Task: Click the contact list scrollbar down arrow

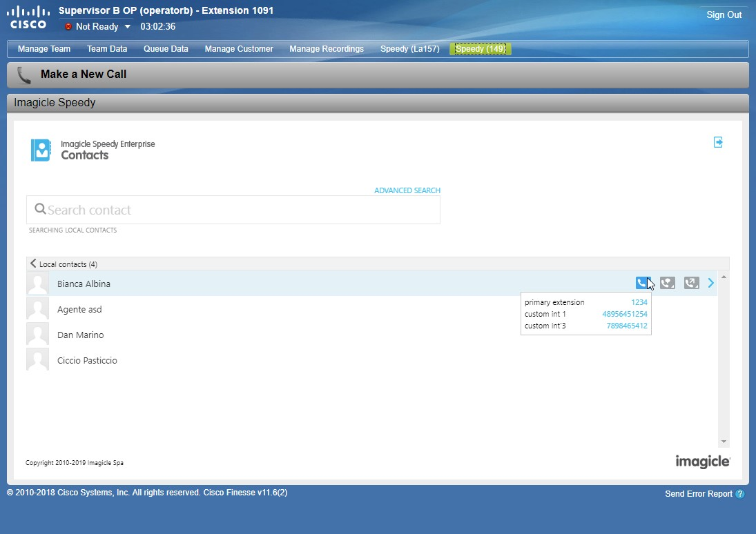Action: (x=724, y=442)
